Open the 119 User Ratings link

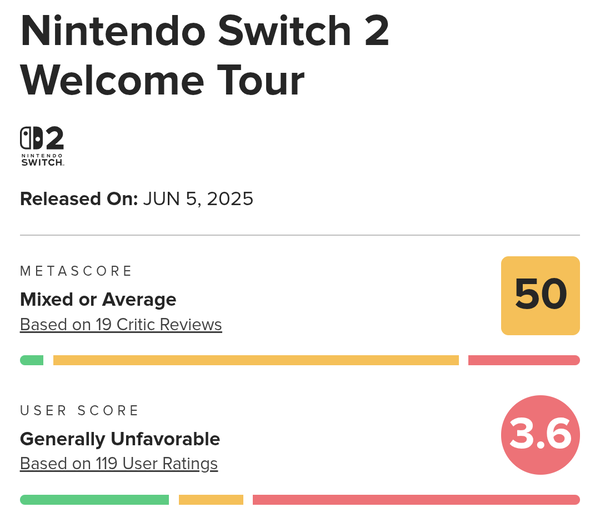coord(119,463)
